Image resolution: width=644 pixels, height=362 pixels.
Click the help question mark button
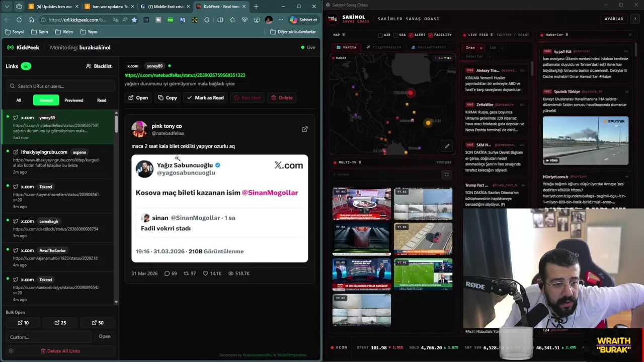coord(635,19)
